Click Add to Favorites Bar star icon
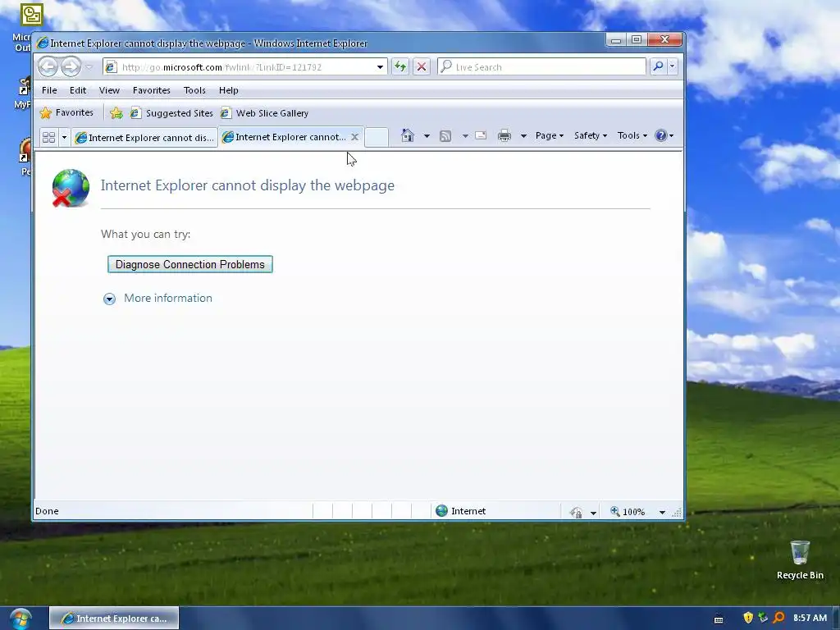Screen dimensions: 840x630 [x=116, y=112]
